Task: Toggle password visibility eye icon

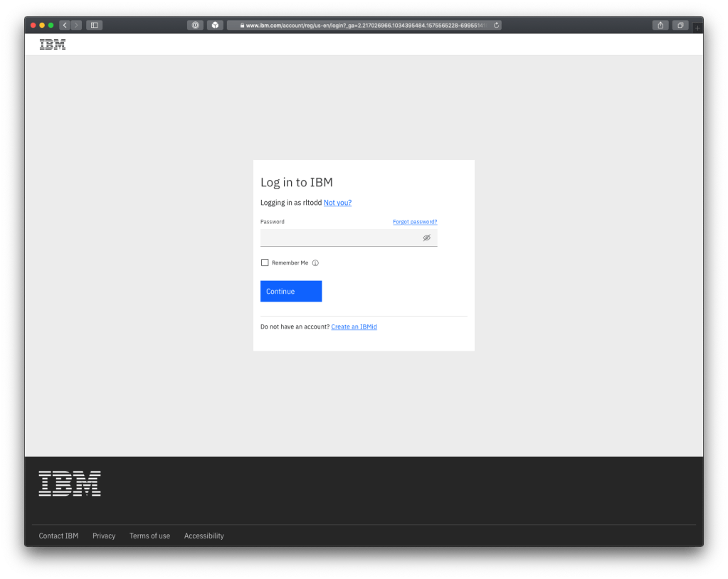Action: [426, 238]
